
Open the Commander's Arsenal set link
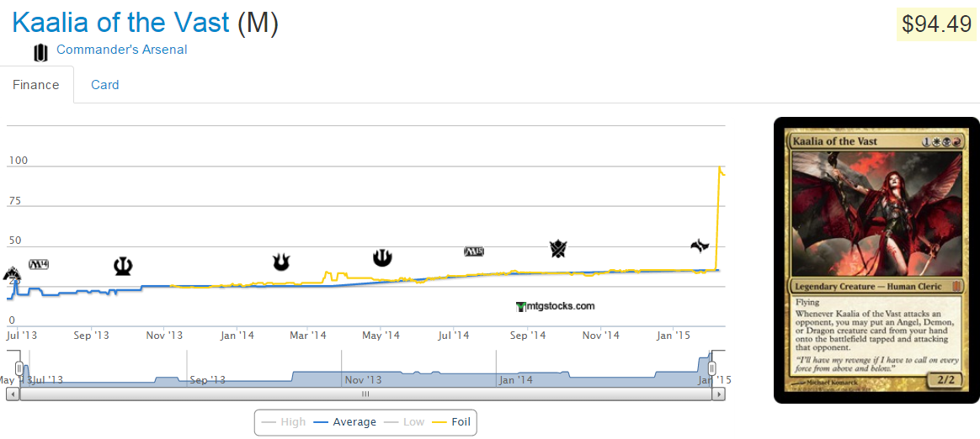(x=122, y=50)
